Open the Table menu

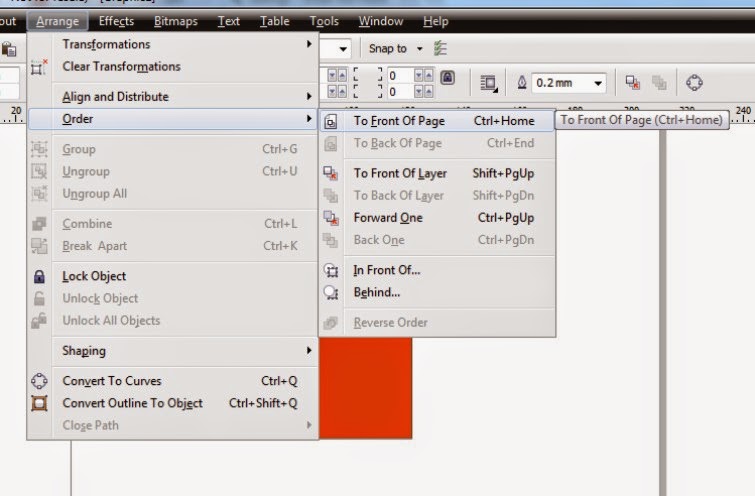[x=274, y=21]
